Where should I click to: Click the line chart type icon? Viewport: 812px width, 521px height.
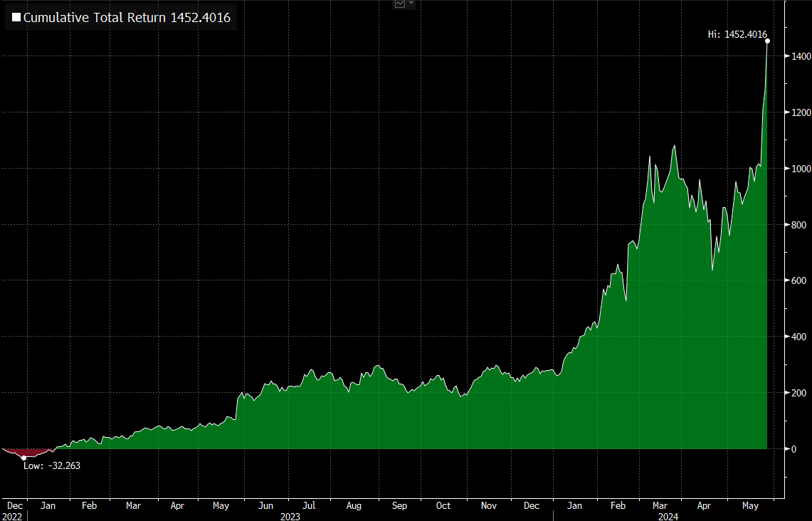400,4
